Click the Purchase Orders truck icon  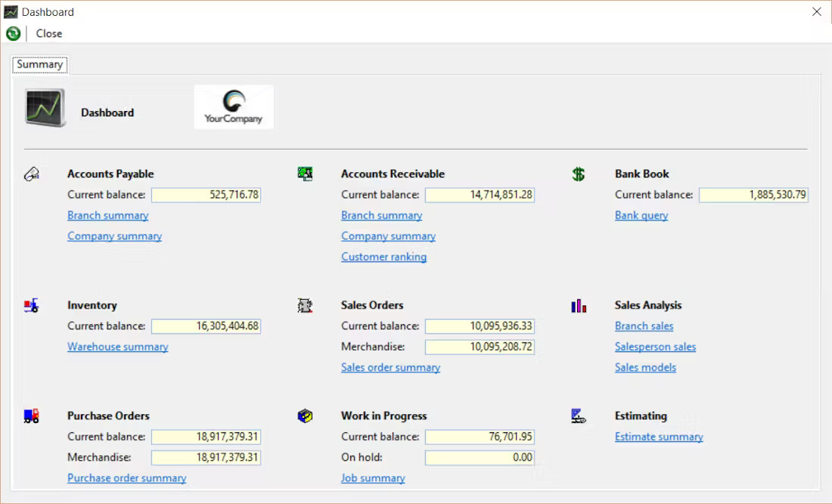coord(32,415)
